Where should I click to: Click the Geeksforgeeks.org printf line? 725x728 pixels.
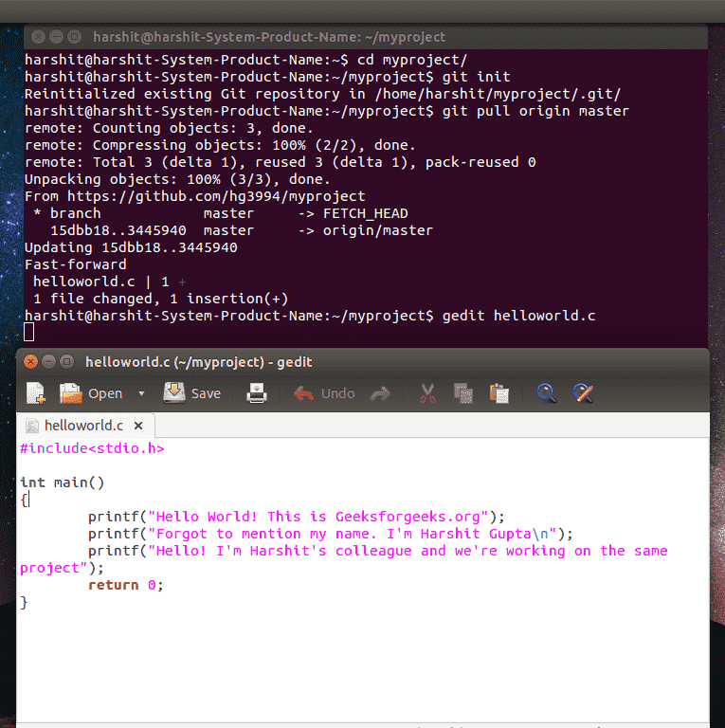click(296, 517)
